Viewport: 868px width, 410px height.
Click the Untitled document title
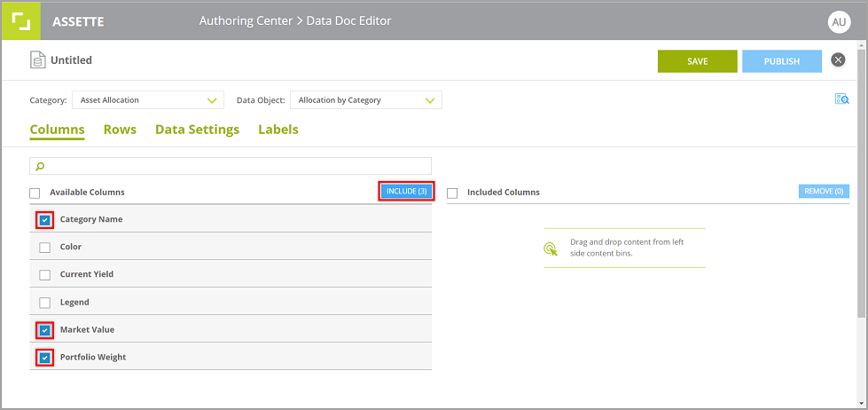pos(72,59)
